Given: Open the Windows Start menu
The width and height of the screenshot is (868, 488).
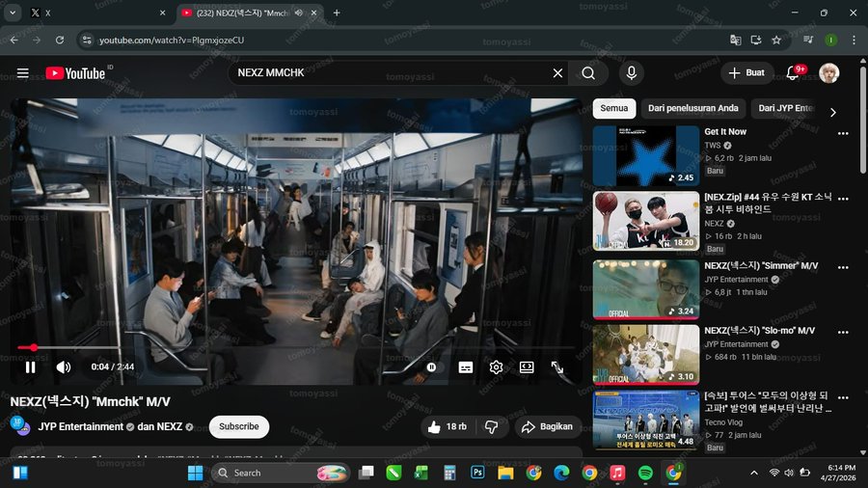Looking at the screenshot, I should [x=195, y=474].
